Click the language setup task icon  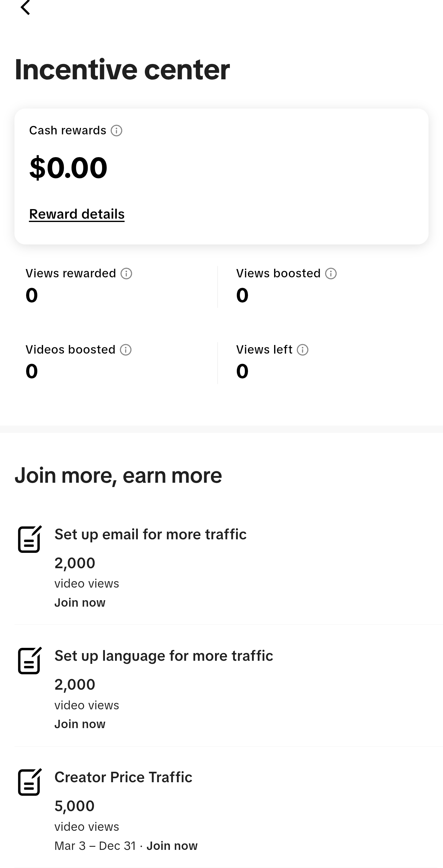pyautogui.click(x=30, y=660)
